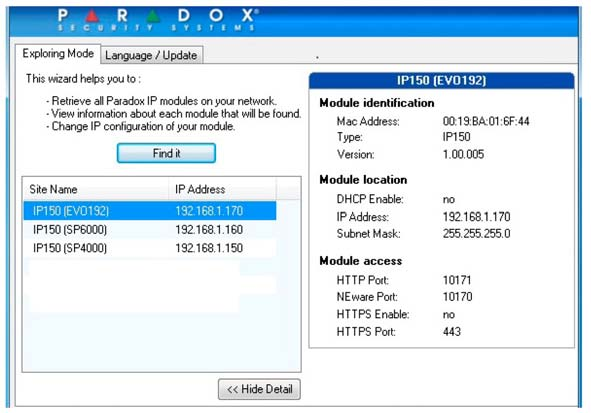
Task: Click the Mac Address value 00:19:BA:01:6F:44
Action: pos(486,121)
